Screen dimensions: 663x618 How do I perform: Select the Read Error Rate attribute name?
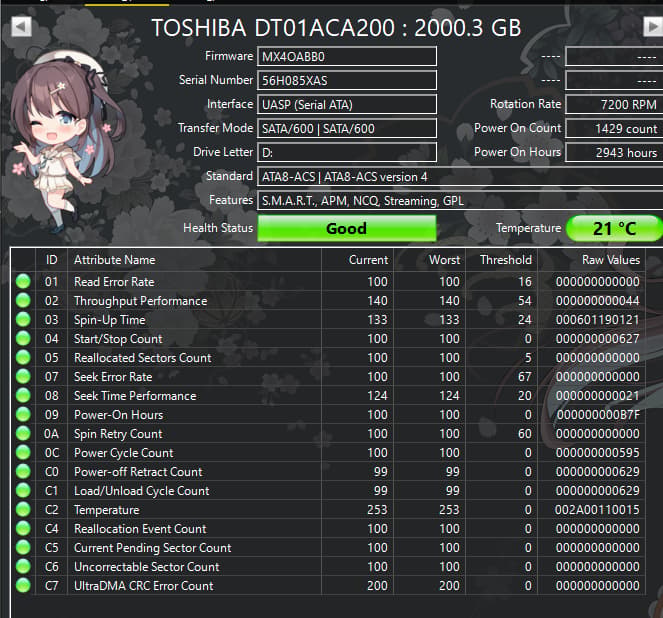[114, 282]
